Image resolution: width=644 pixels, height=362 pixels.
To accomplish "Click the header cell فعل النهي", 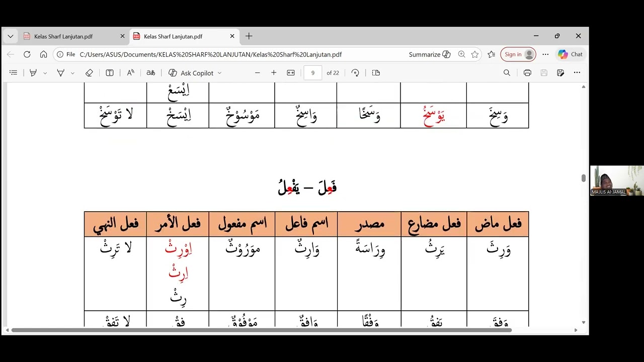I will tap(115, 224).
